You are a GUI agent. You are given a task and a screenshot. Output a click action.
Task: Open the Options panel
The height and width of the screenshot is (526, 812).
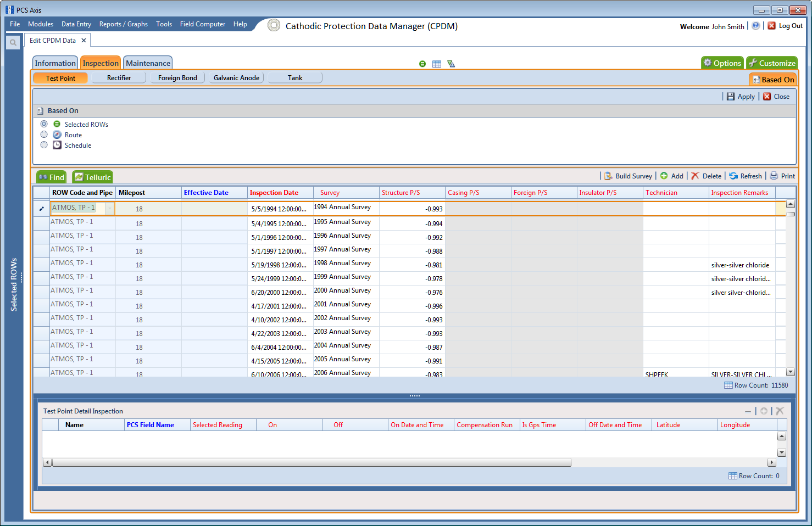pyautogui.click(x=722, y=63)
